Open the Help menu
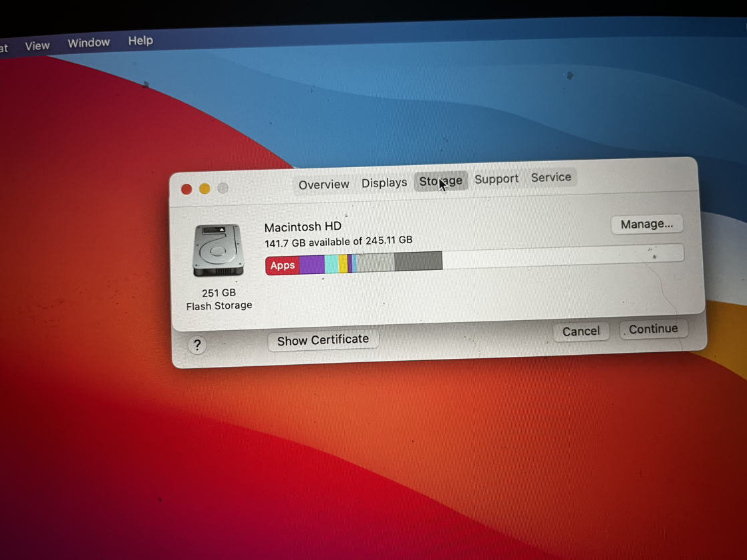The image size is (747, 560). point(140,41)
